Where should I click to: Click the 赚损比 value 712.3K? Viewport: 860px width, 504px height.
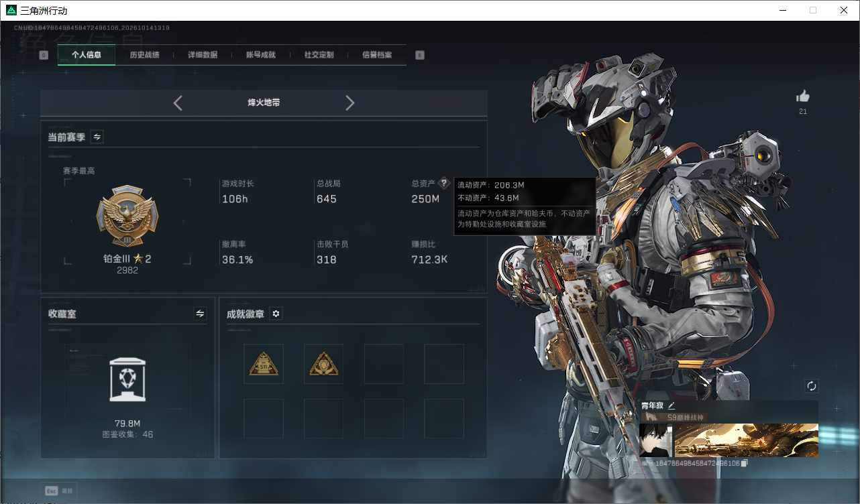click(429, 259)
